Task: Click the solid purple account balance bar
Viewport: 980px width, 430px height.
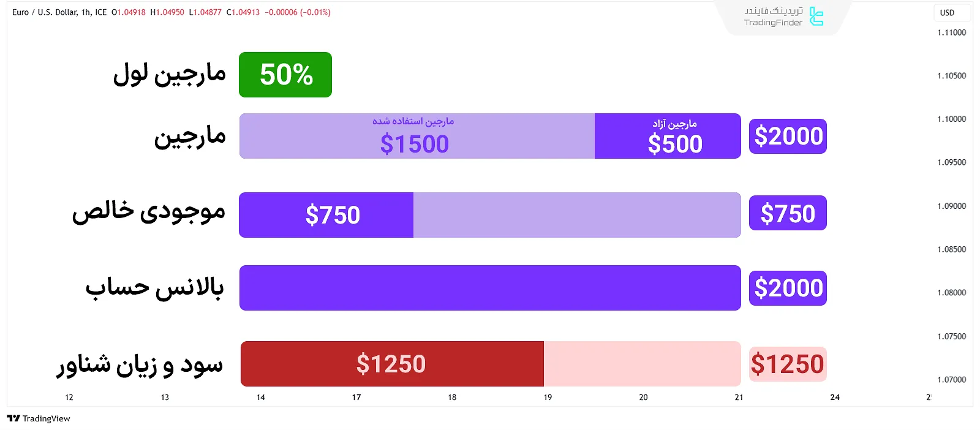Action: [490, 288]
